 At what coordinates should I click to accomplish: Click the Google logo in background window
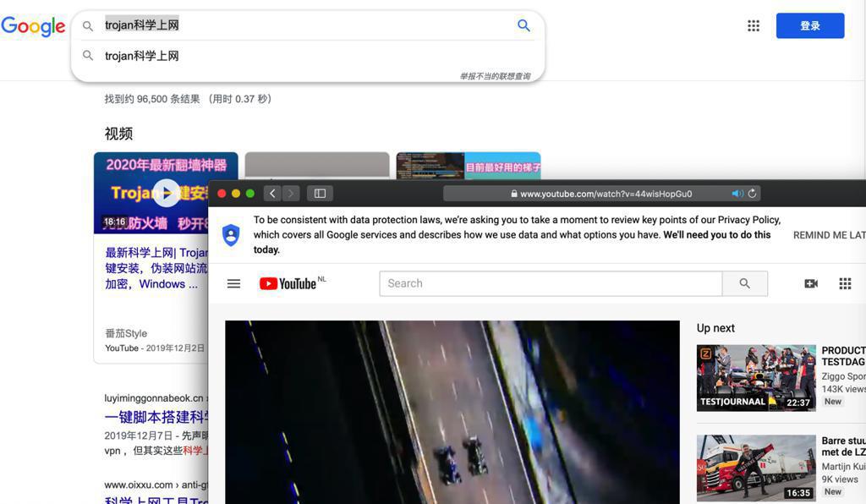pyautogui.click(x=33, y=26)
